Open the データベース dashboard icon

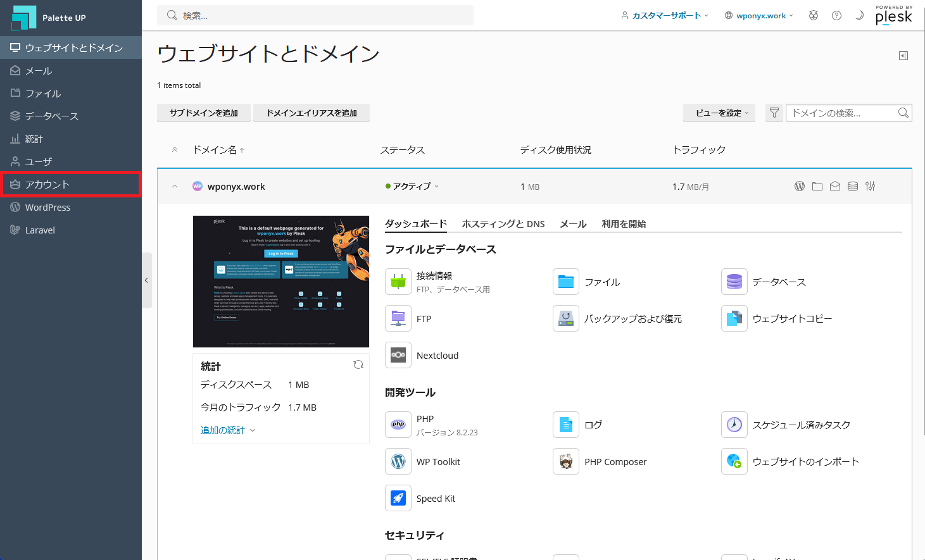[734, 282]
